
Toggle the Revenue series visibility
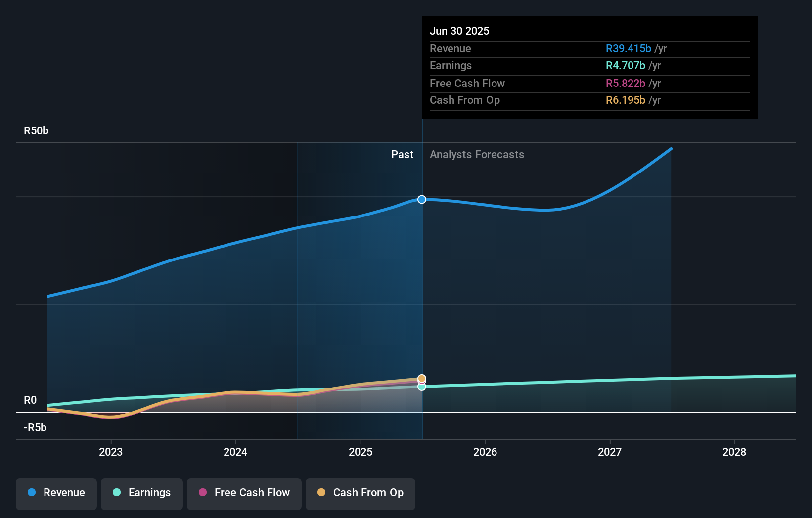(56, 493)
